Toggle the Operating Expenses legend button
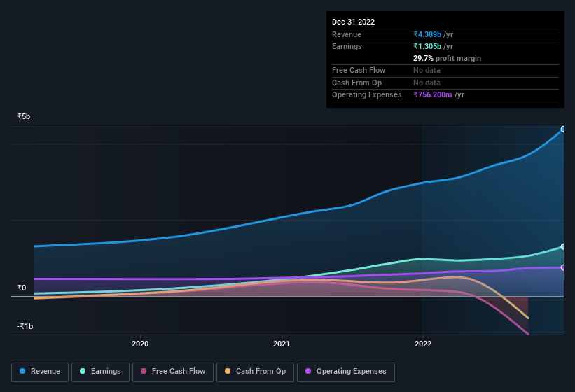 point(346,372)
